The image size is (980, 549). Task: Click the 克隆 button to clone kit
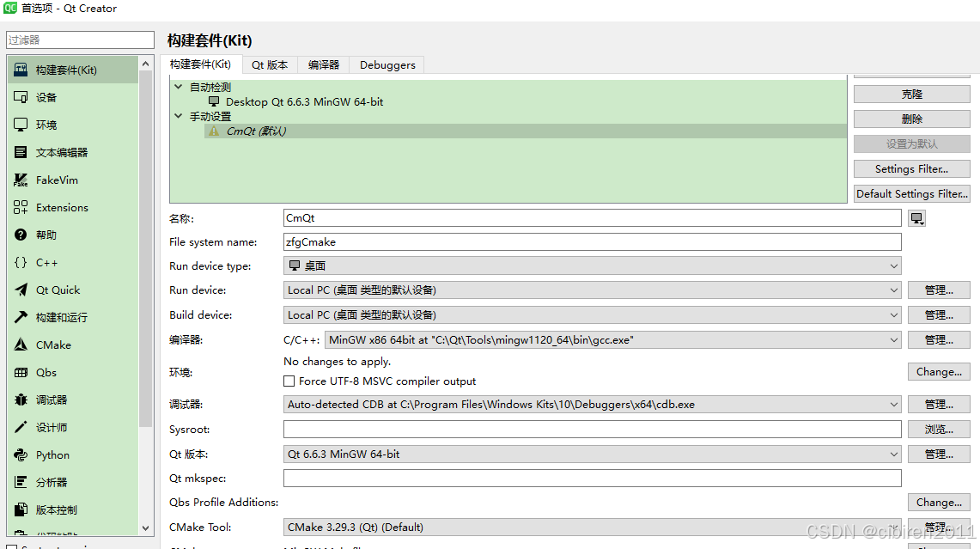coord(911,94)
